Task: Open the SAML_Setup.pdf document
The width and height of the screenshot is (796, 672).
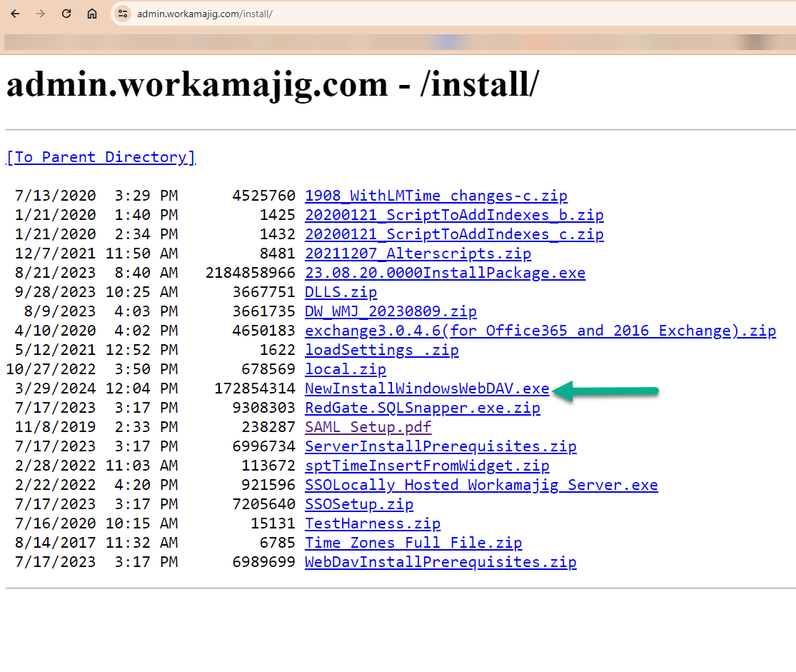Action: click(x=368, y=428)
